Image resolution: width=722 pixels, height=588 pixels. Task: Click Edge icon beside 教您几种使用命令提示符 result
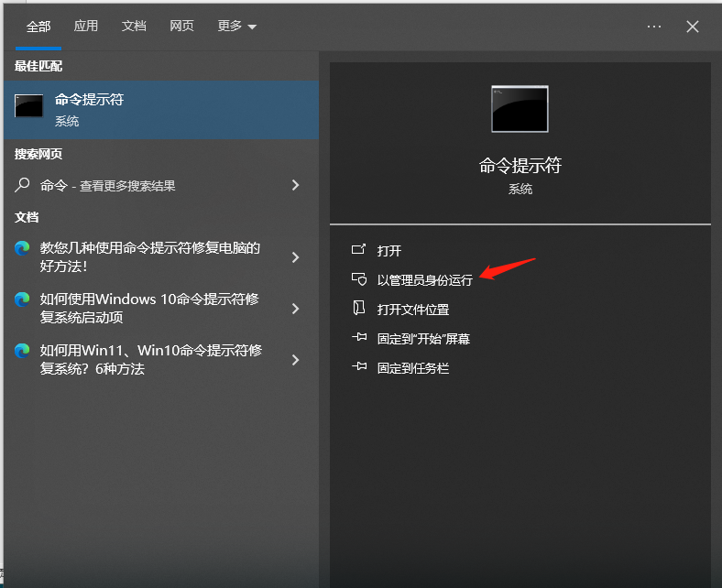pos(22,248)
